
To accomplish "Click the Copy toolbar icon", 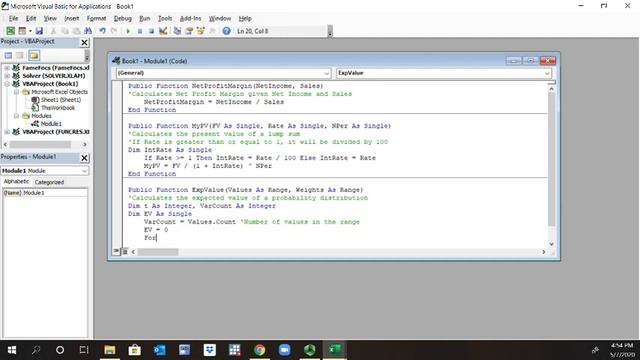I will 65,31.
